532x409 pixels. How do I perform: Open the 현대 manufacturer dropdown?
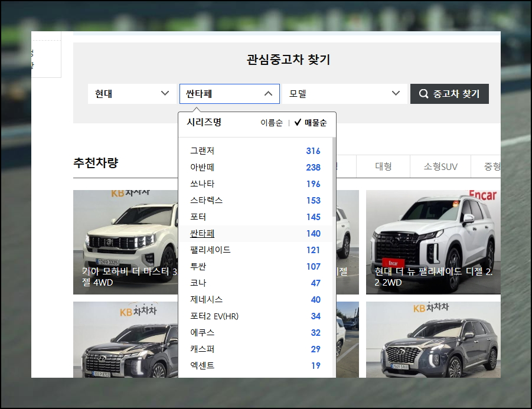[x=132, y=94]
